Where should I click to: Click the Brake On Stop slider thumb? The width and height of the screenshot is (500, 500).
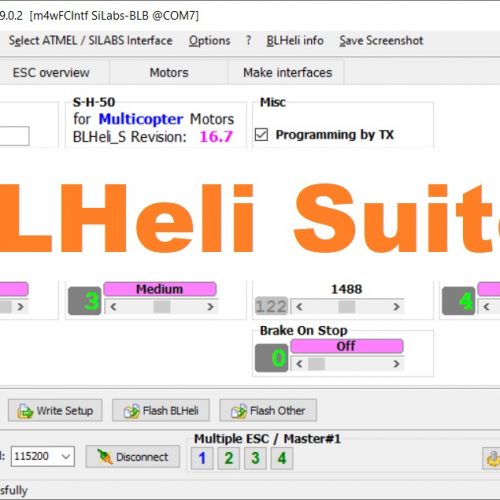tap(316, 364)
